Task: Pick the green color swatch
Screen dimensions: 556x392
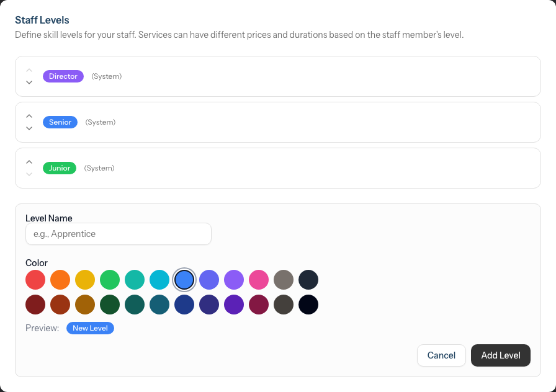Action: point(110,280)
